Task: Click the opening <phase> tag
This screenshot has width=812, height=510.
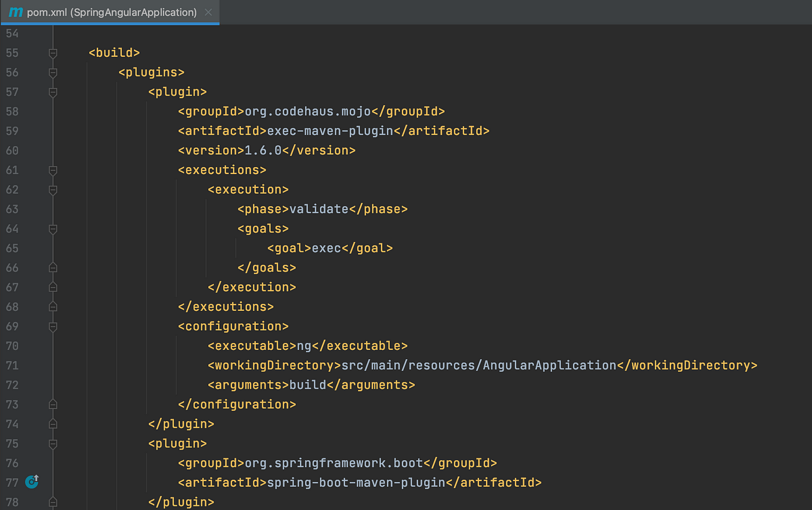Action: (263, 209)
